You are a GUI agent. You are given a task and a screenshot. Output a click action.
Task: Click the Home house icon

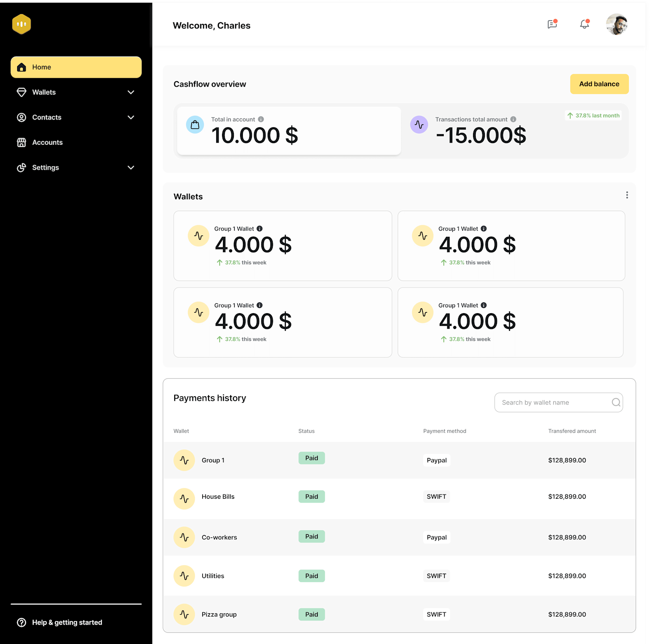click(21, 67)
